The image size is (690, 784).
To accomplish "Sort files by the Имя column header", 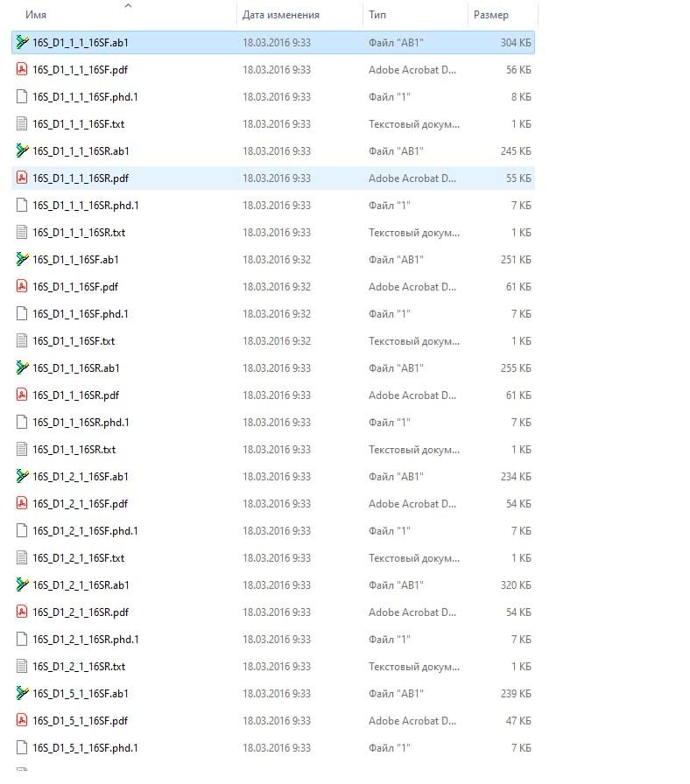I will point(36,15).
